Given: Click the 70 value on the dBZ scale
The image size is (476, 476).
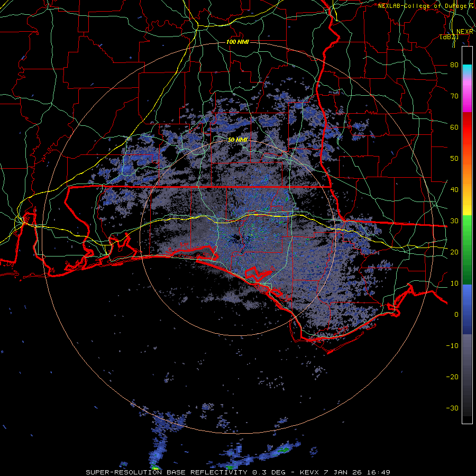Looking at the screenshot, I should coord(454,96).
